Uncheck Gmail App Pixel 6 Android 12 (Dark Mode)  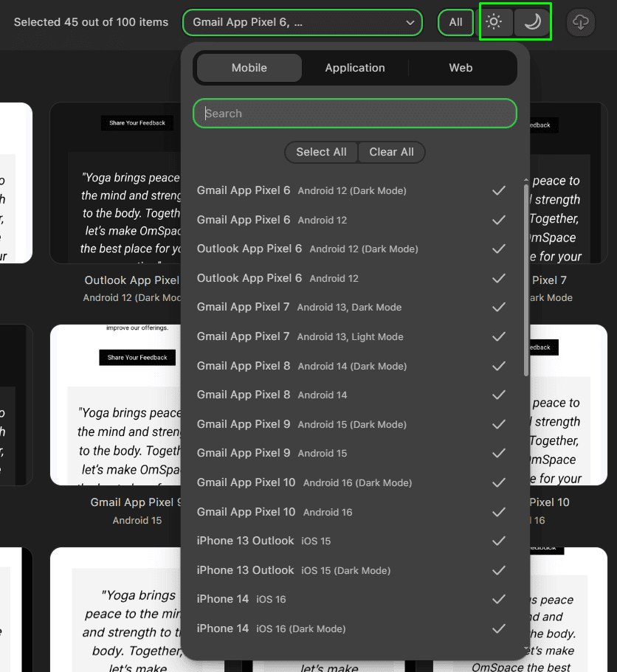coord(499,190)
